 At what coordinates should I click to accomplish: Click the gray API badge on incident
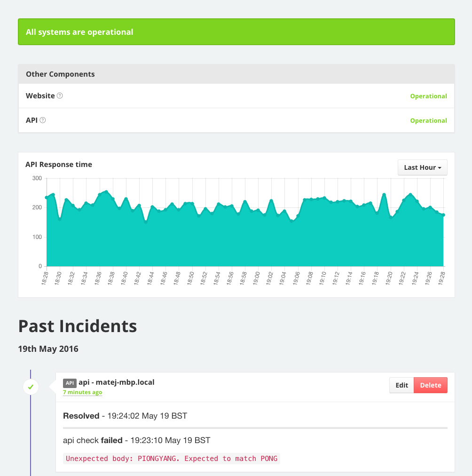pyautogui.click(x=70, y=382)
